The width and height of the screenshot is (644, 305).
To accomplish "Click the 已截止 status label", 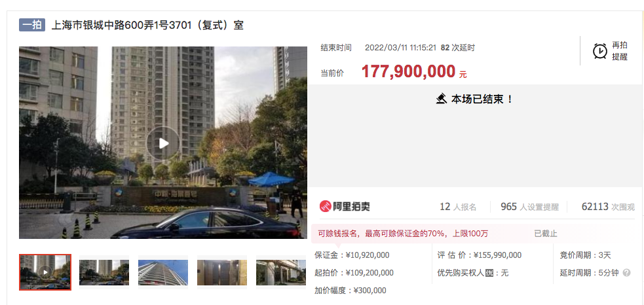I will pyautogui.click(x=546, y=234).
